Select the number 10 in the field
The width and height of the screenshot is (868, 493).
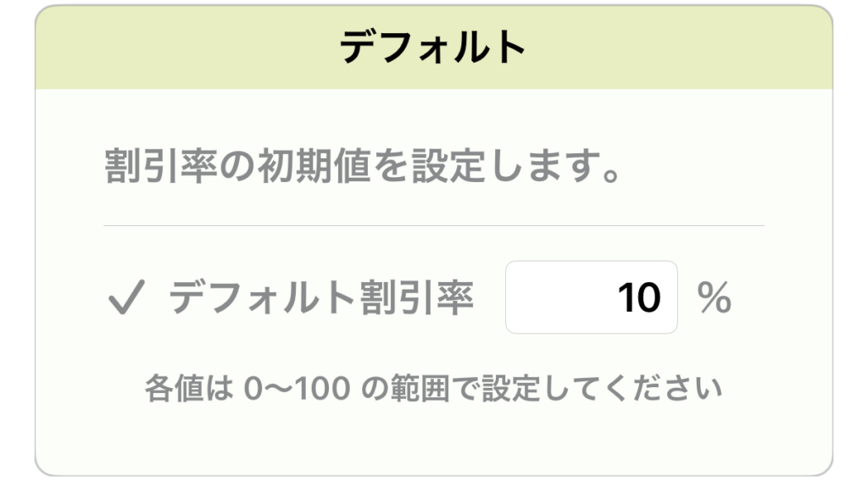pyautogui.click(x=640, y=296)
